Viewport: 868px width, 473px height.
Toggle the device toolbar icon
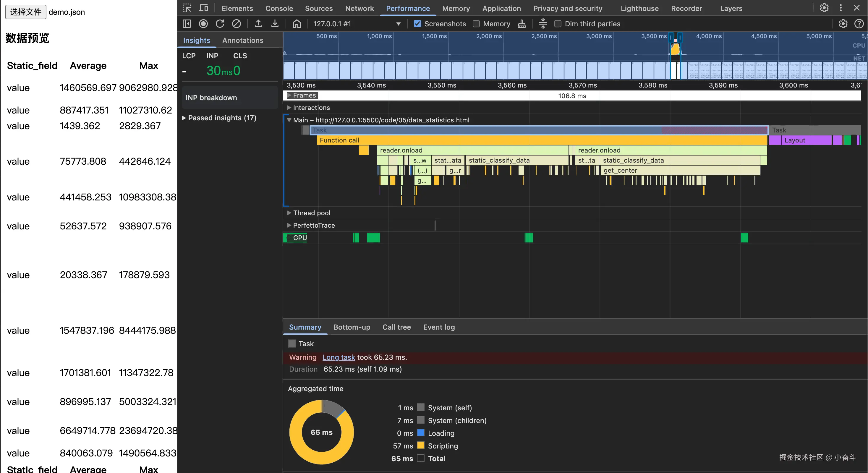tap(203, 8)
